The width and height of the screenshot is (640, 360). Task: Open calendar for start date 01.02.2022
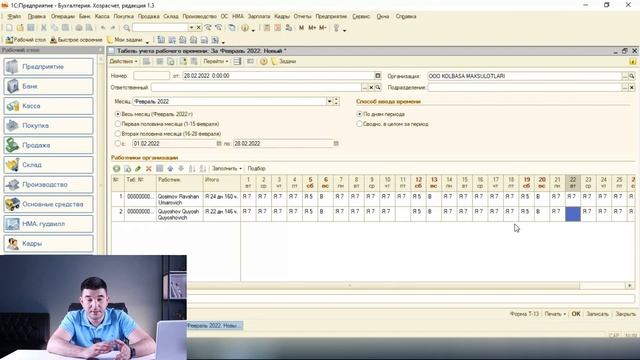pyautogui.click(x=219, y=144)
